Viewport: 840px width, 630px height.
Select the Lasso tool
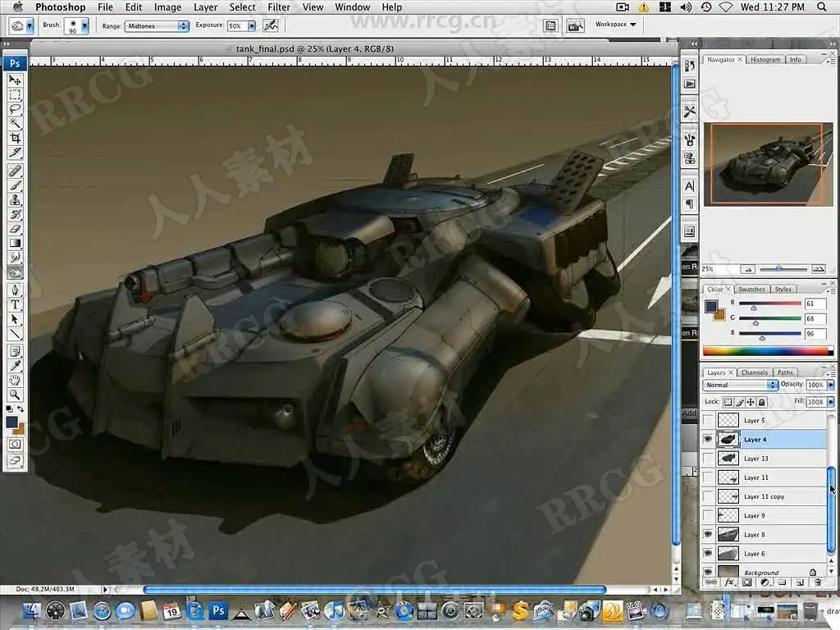pos(15,109)
